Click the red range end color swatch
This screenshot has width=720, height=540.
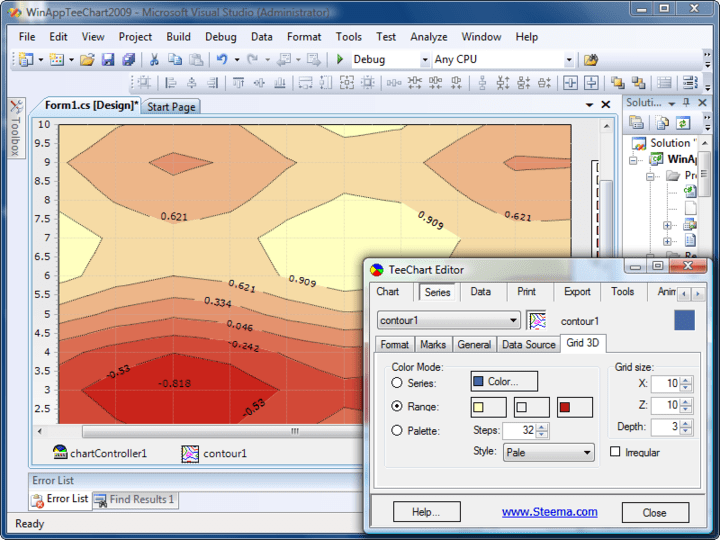point(575,407)
